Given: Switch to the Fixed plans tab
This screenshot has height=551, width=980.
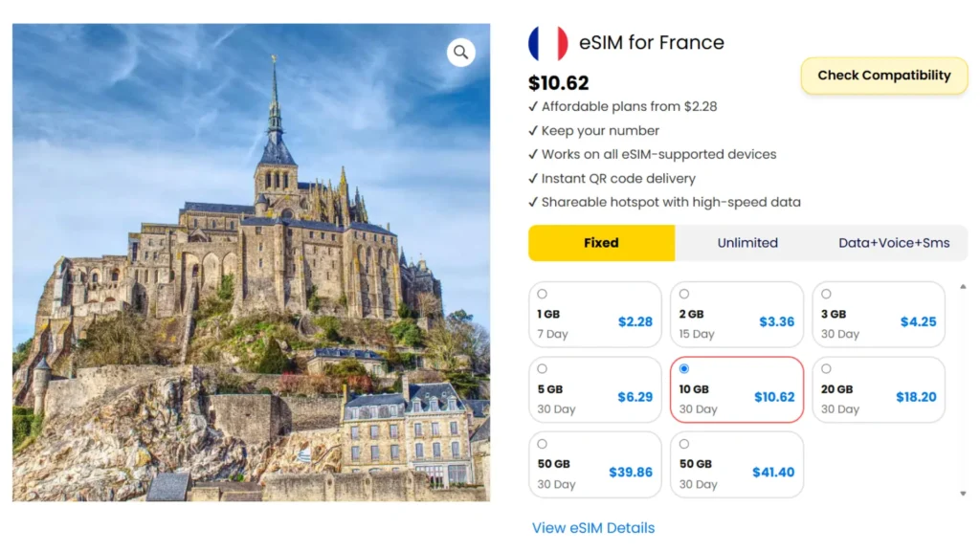Looking at the screenshot, I should pyautogui.click(x=601, y=243).
